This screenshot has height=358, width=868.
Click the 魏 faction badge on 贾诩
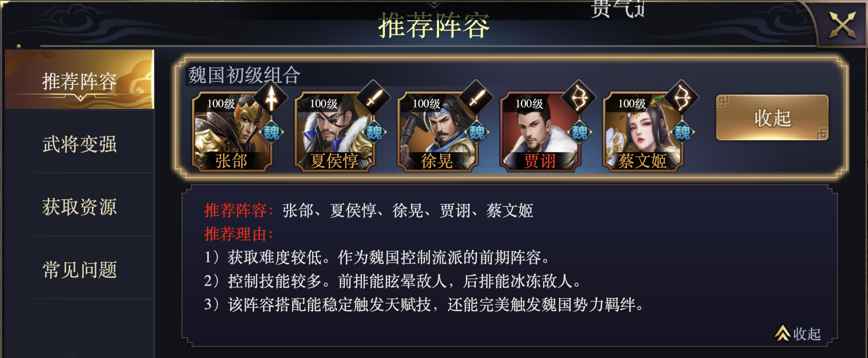point(580,132)
